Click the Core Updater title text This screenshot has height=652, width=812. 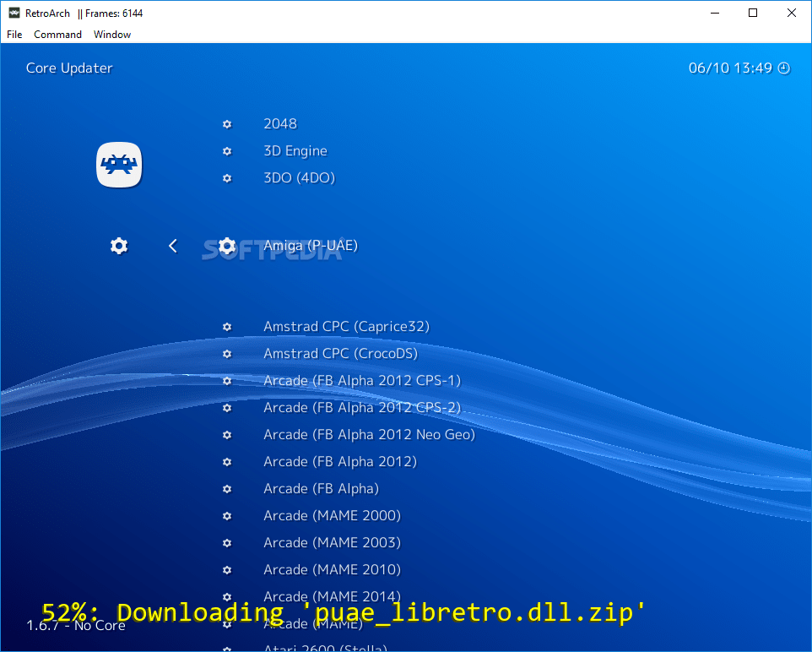coord(69,68)
